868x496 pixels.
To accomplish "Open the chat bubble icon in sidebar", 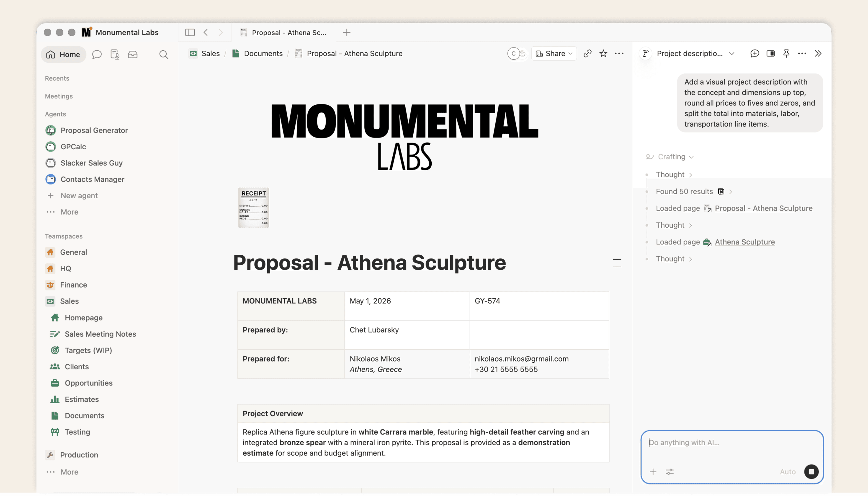I will 97,55.
